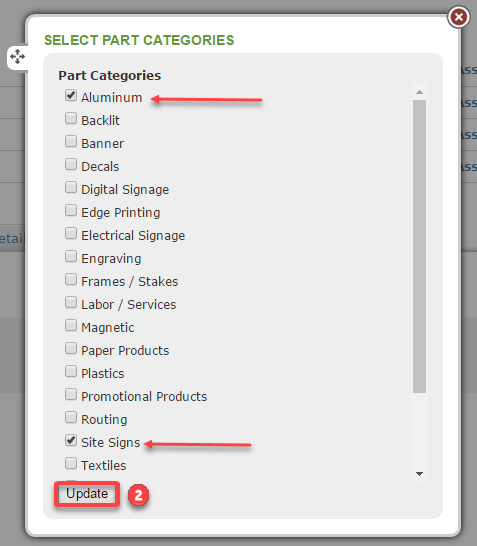Check the Digital Signage option

click(71, 187)
